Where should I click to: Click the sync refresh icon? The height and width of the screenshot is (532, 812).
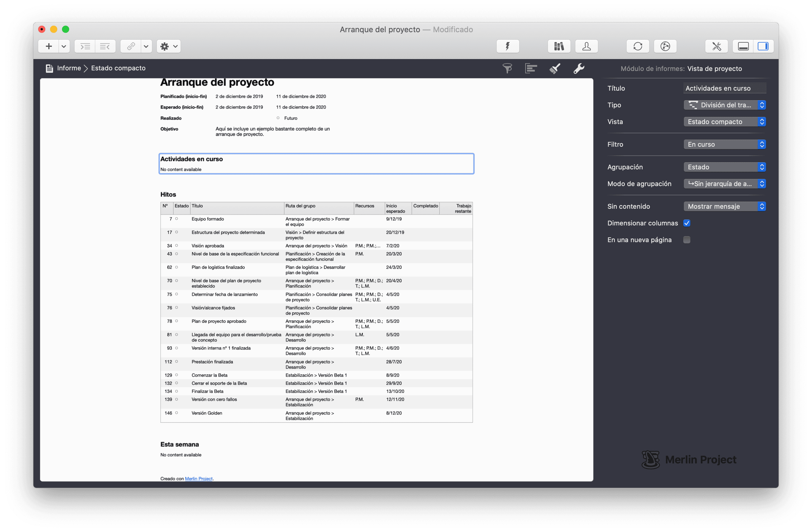click(638, 46)
